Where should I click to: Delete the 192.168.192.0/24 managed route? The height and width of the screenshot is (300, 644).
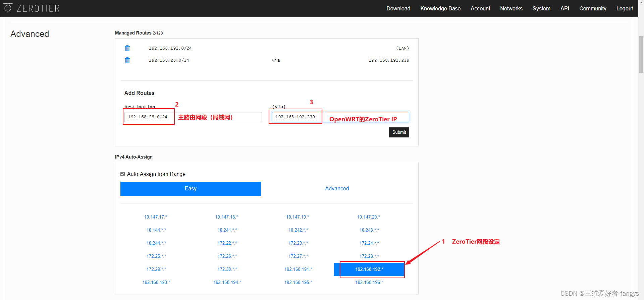tap(127, 48)
